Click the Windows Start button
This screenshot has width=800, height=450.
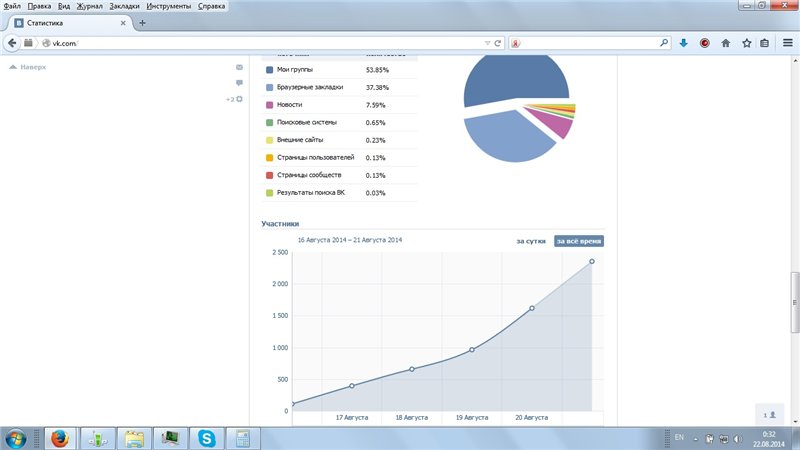(17, 437)
